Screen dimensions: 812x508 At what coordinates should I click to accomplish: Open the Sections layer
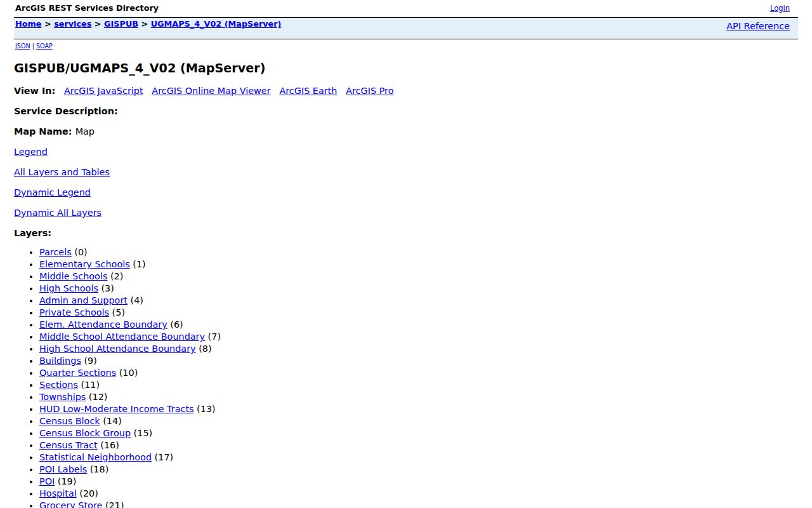[58, 385]
